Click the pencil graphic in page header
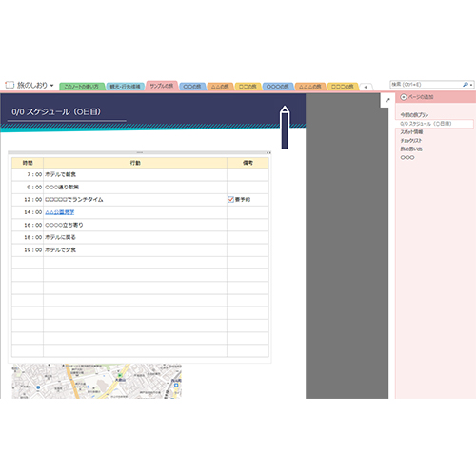The image size is (476, 476). coord(285,127)
